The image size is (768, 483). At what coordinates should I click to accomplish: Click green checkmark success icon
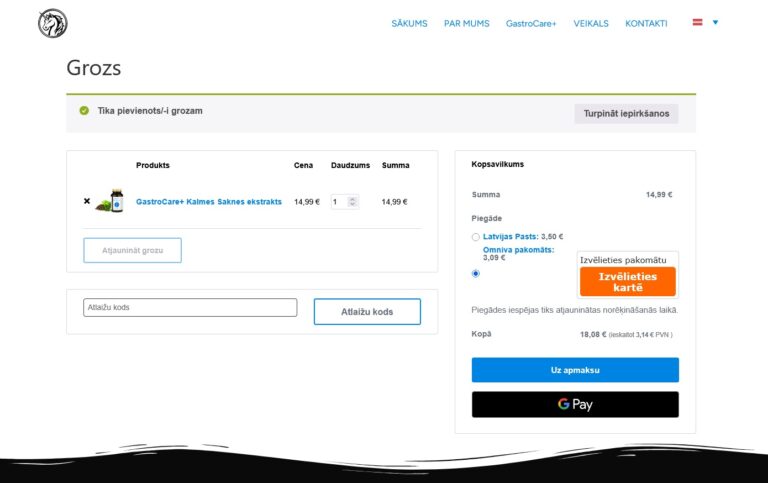tap(84, 111)
